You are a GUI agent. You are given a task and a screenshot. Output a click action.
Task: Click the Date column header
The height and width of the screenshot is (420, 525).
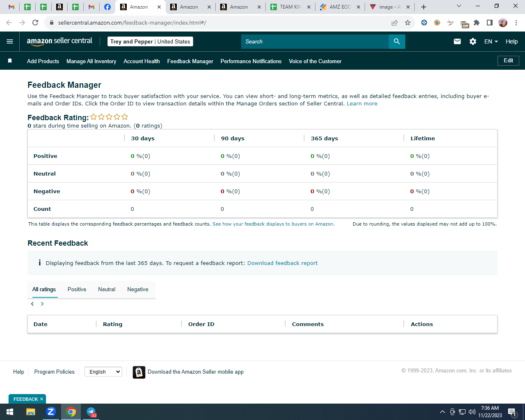[x=41, y=324]
